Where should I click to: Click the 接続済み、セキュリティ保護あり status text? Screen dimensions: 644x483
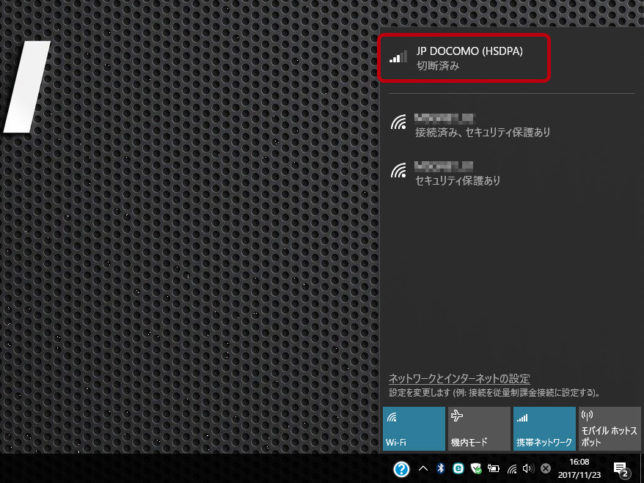pos(482,132)
